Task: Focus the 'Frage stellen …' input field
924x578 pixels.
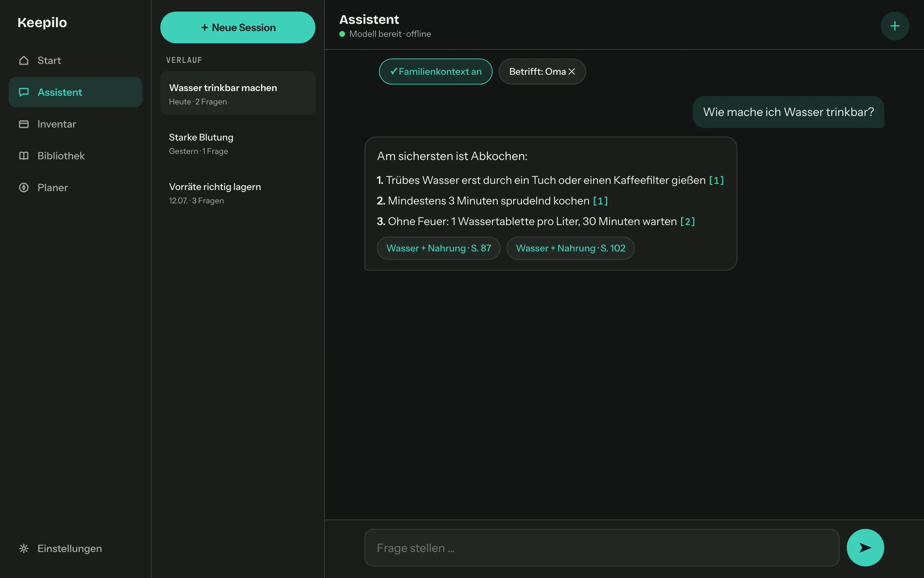Action: (x=602, y=547)
